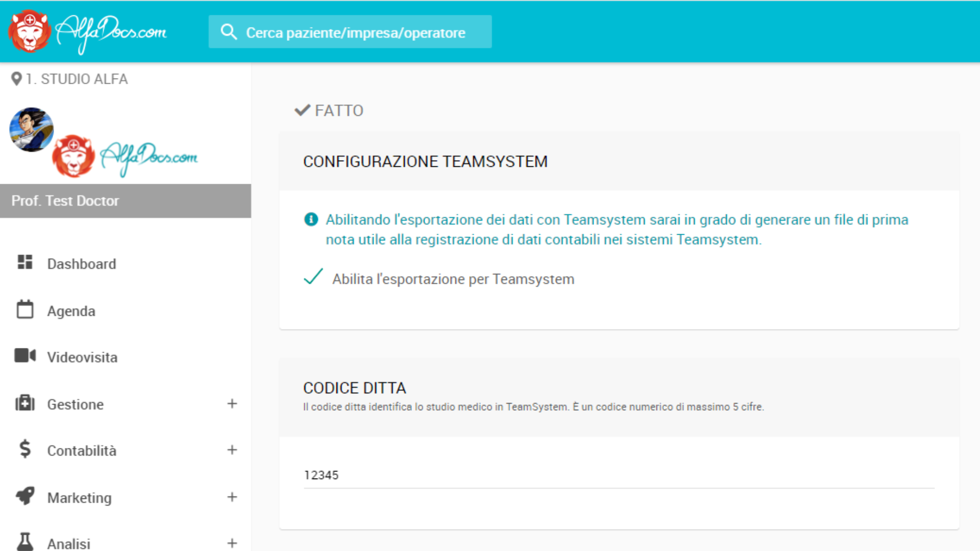This screenshot has height=551, width=980.
Task: Click the location pin next to STUDIO ALFA
Action: tap(15, 78)
